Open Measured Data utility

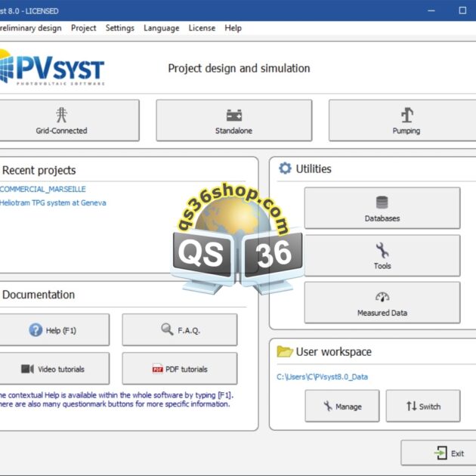(x=382, y=302)
